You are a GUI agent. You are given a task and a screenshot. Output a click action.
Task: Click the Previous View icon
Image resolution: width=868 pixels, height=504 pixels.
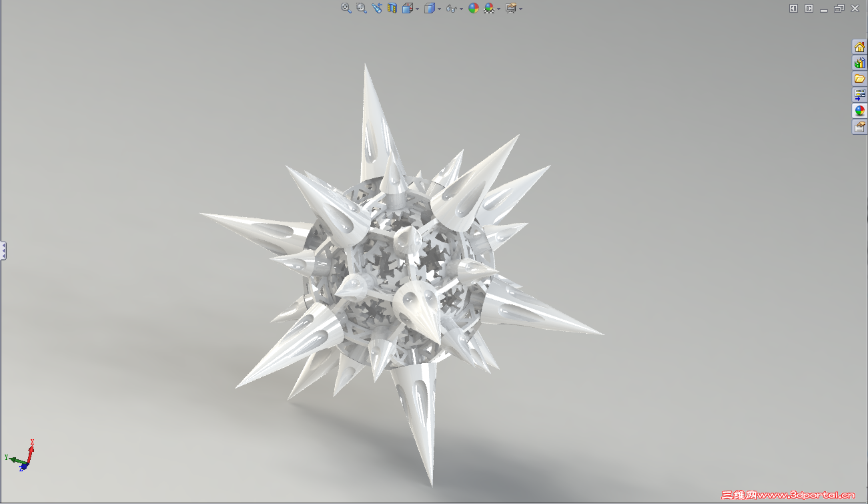click(377, 8)
